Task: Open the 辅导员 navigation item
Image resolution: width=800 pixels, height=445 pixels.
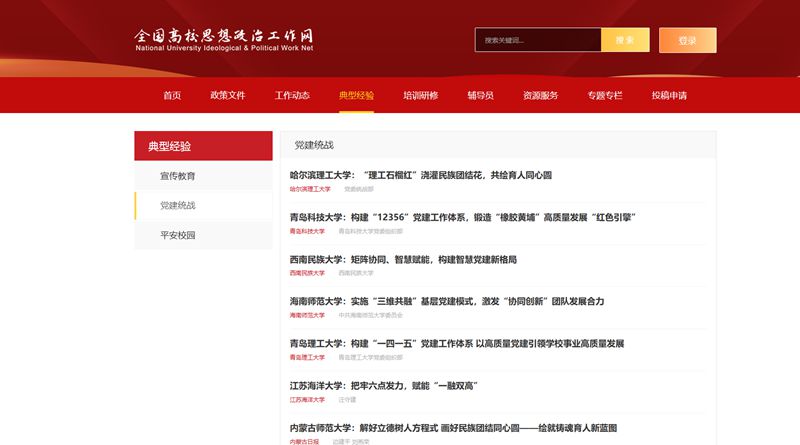Action: pyautogui.click(x=480, y=96)
